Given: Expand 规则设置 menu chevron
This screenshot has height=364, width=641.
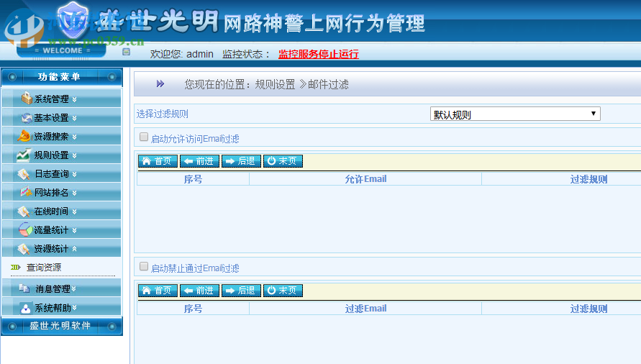Looking at the screenshot, I should [74, 155].
